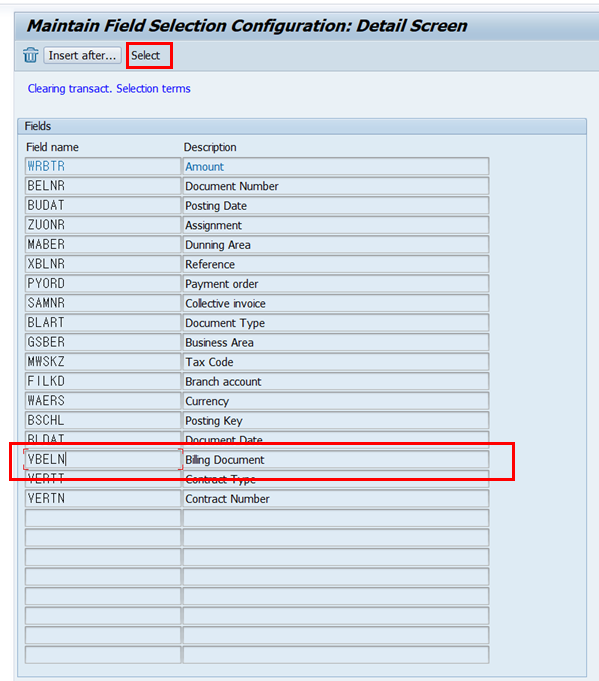Click the Fields group box title

coord(38,126)
